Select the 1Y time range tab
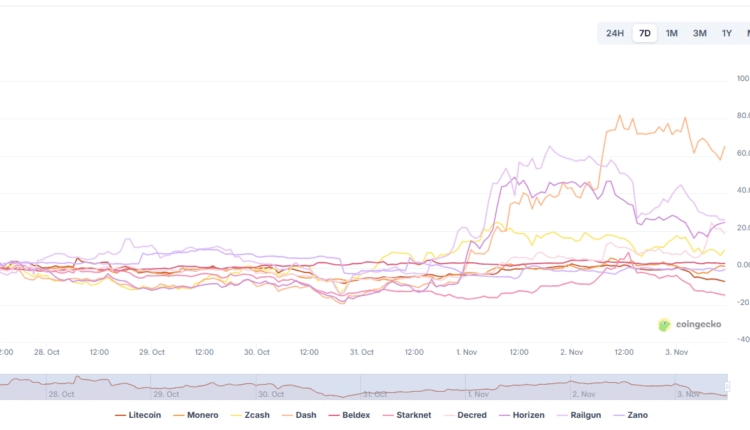 click(727, 33)
